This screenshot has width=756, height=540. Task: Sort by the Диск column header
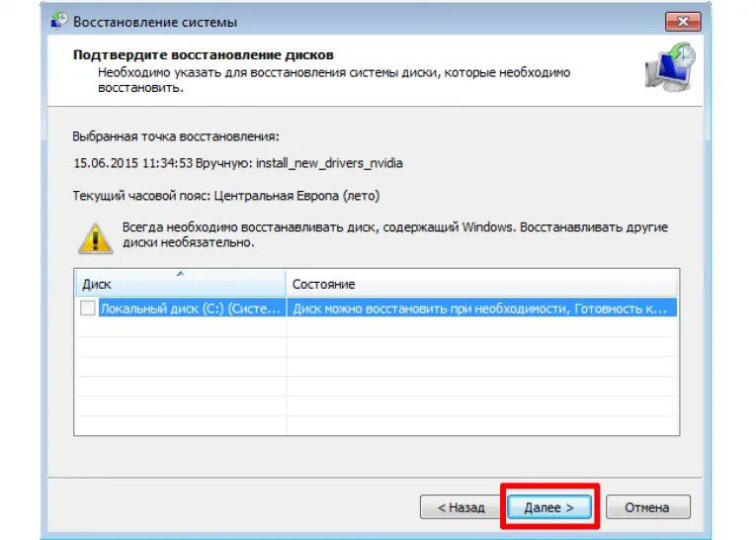[x=180, y=284]
